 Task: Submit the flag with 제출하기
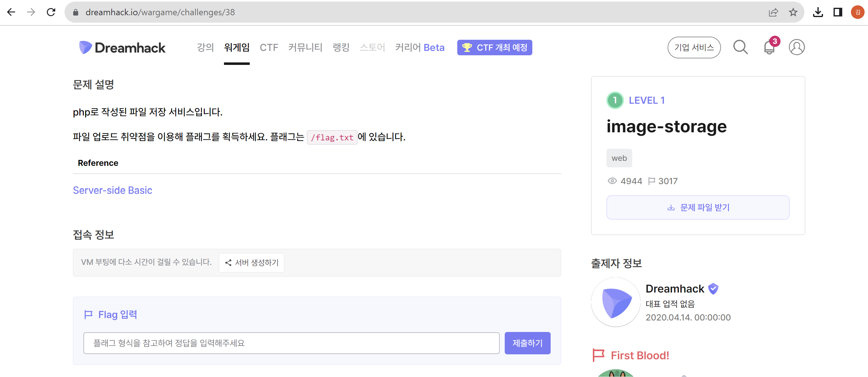(x=527, y=343)
